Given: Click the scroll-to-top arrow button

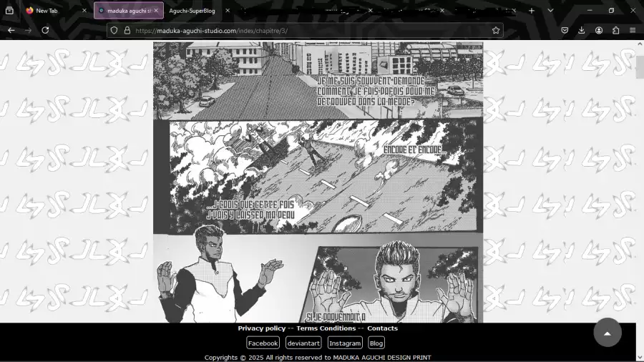Looking at the screenshot, I should pos(608,333).
